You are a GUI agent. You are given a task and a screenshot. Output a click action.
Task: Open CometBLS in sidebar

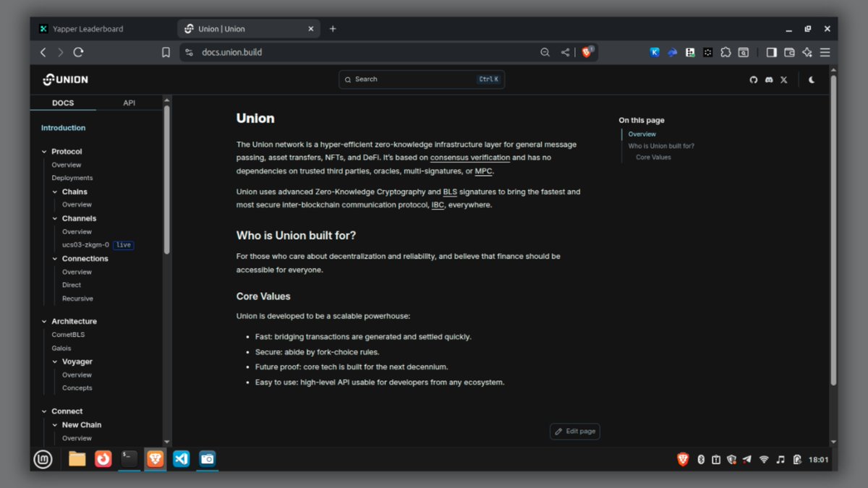(68, 335)
